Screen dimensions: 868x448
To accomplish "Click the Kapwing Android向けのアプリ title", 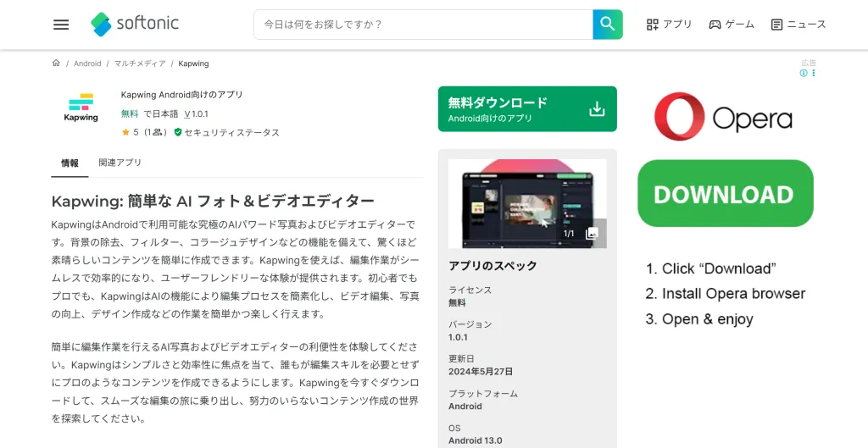I will [x=181, y=95].
